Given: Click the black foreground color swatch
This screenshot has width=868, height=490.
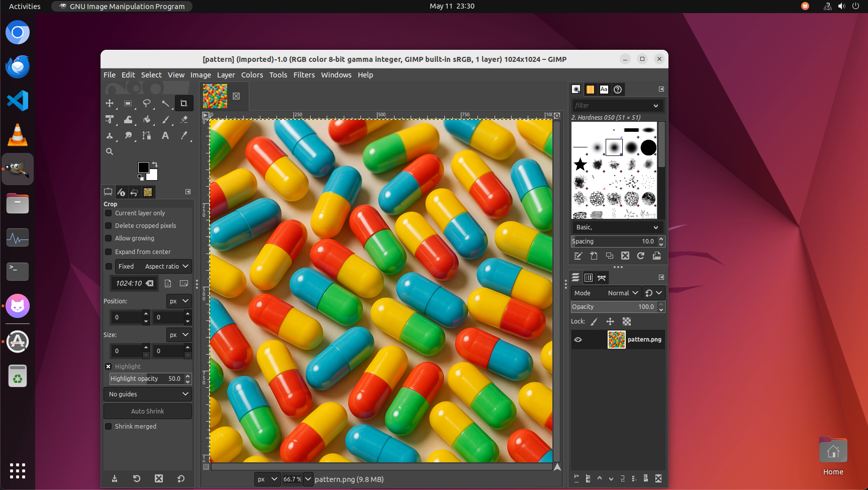Looking at the screenshot, I should 143,168.
